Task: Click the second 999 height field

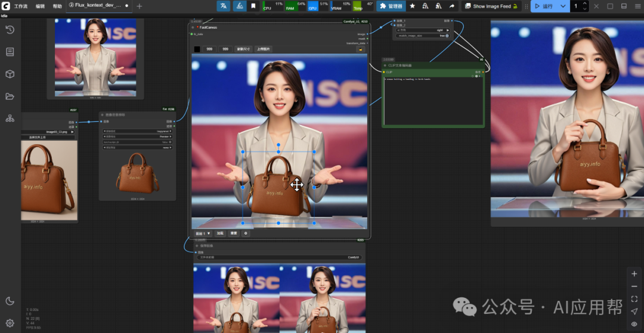Action: pyautogui.click(x=225, y=49)
